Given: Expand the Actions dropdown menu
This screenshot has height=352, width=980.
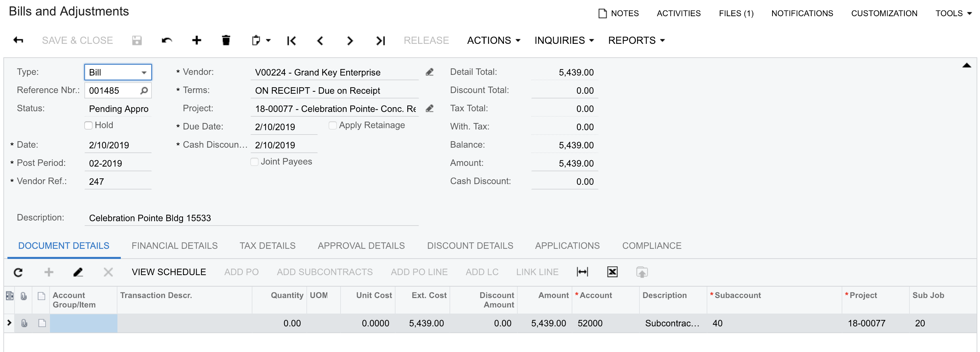Looking at the screenshot, I should coord(493,40).
